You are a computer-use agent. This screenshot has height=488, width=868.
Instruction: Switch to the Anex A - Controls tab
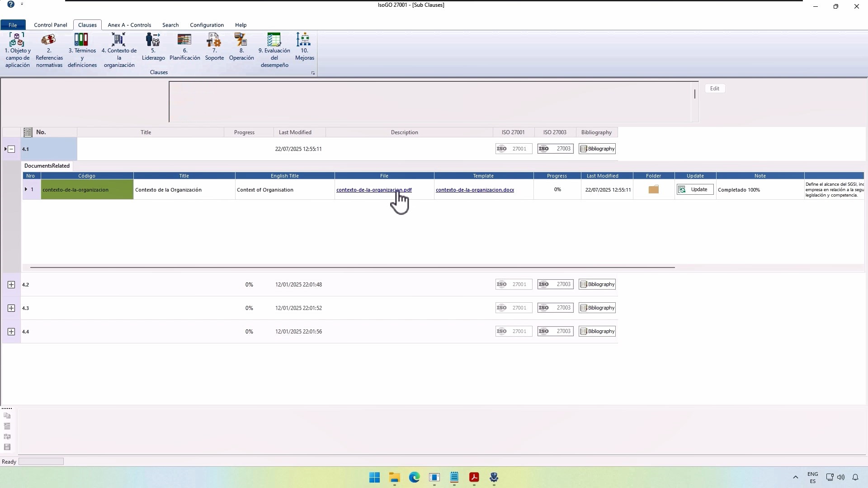[129, 25]
